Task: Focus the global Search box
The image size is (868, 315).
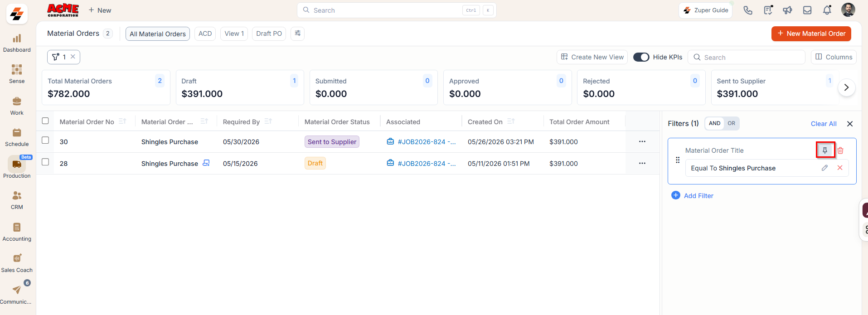Action: click(x=397, y=10)
